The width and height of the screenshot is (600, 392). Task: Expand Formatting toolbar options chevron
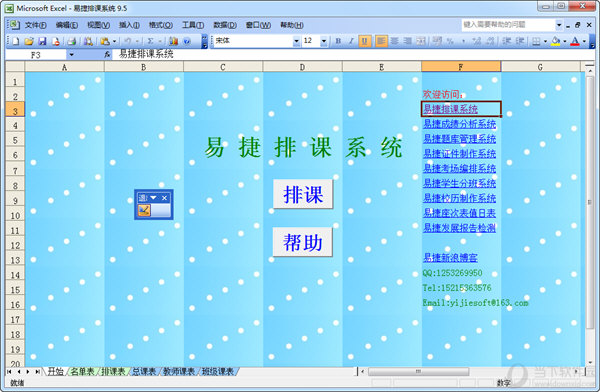pyautogui.click(x=592, y=41)
